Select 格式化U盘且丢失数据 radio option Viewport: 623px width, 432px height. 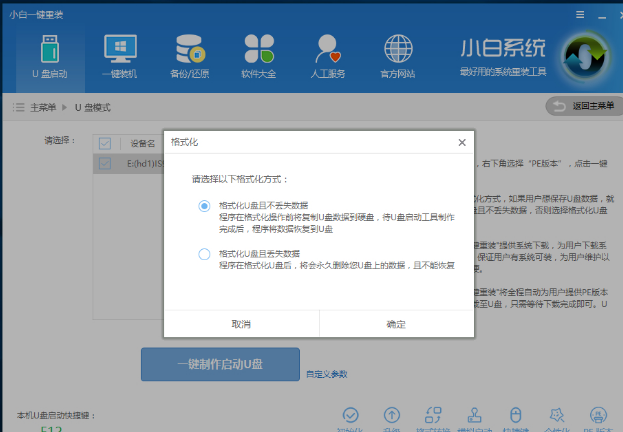tap(204, 254)
